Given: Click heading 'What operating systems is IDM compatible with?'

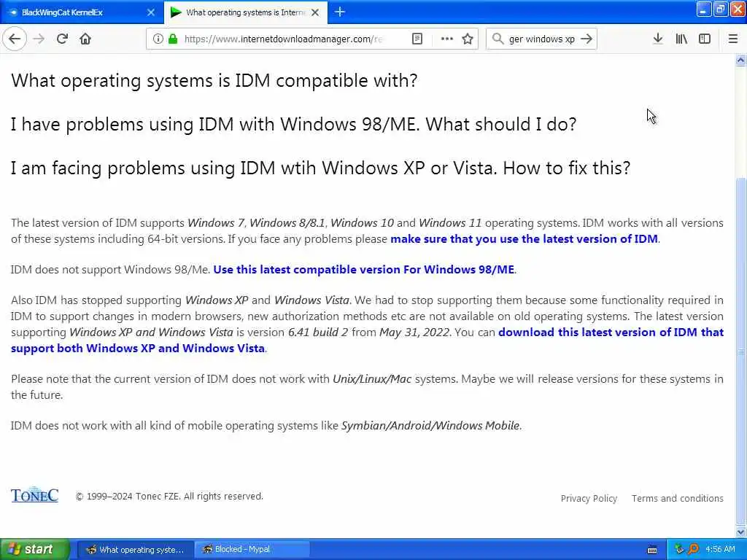Looking at the screenshot, I should [214, 80].
